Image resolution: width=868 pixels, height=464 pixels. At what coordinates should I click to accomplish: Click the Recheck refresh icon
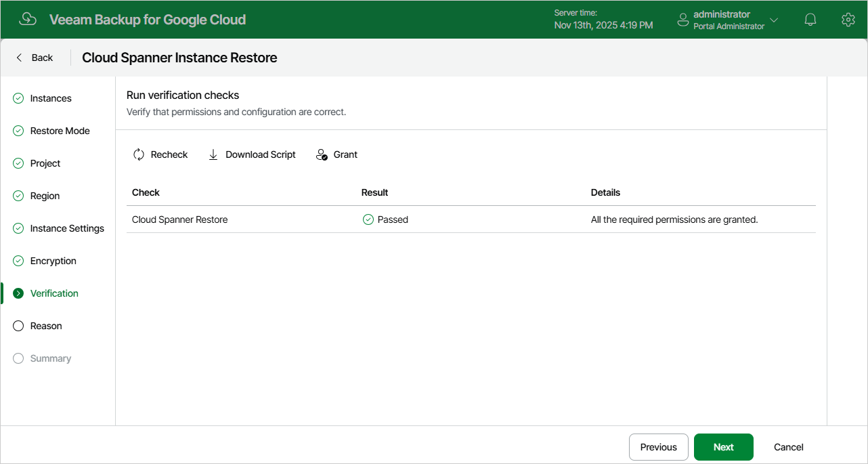click(x=139, y=154)
